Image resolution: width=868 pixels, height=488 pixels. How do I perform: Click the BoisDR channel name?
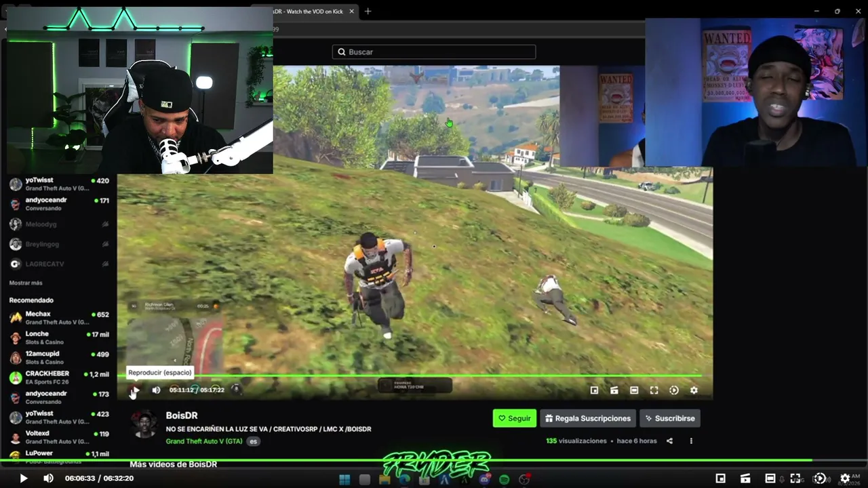tap(182, 415)
